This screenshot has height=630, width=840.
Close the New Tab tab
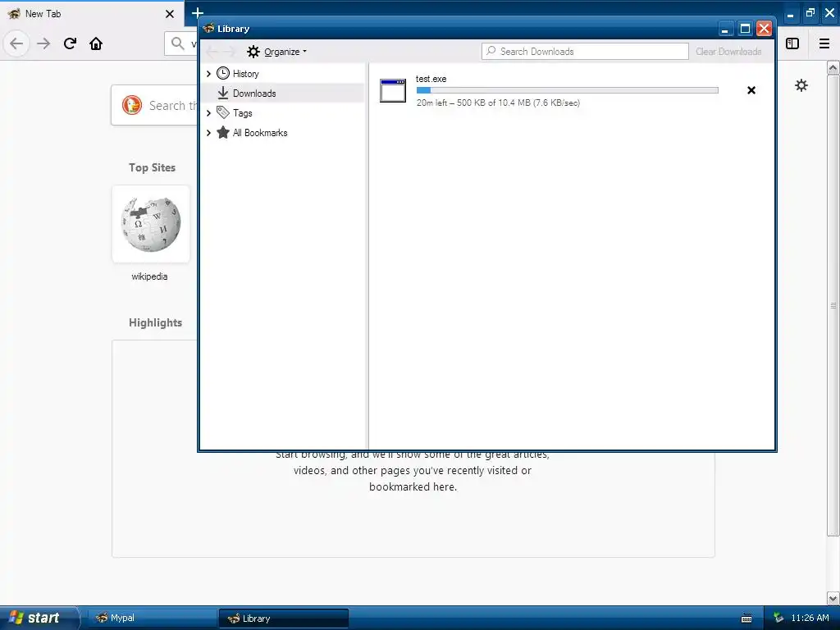coord(169,14)
